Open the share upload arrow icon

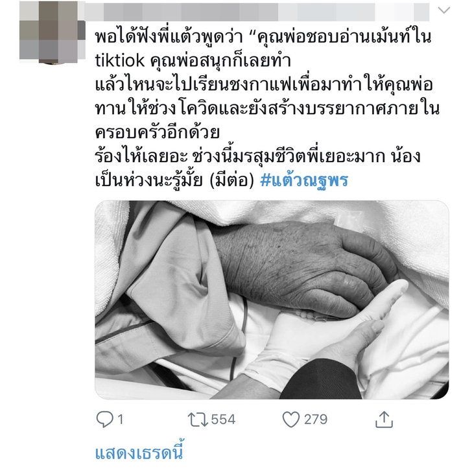(384, 419)
